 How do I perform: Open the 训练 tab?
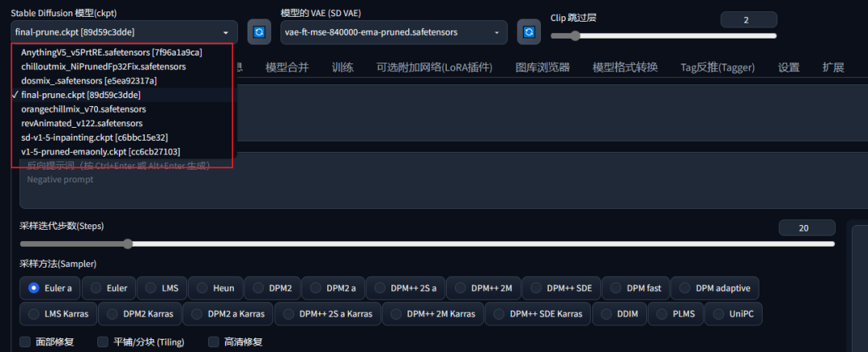[x=342, y=68]
